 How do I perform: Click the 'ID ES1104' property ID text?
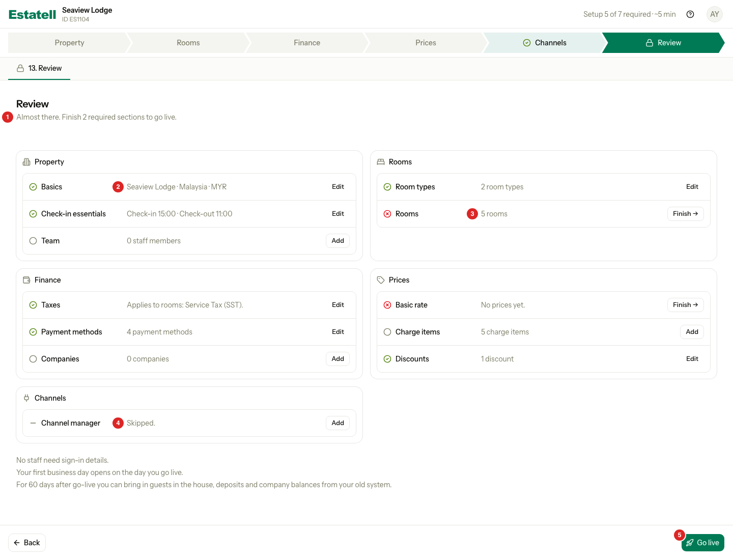coord(75,19)
